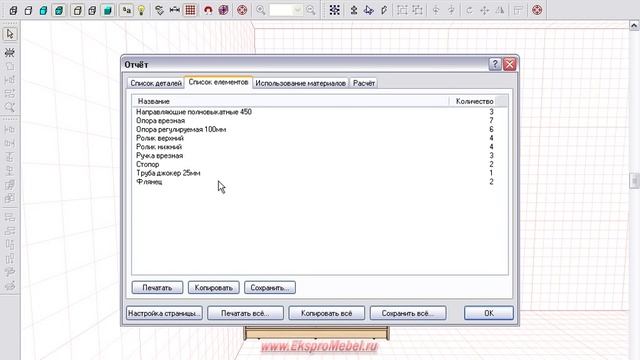This screenshot has width=640, height=360.
Task: Select row 'Ролик нижний'
Action: (320, 147)
